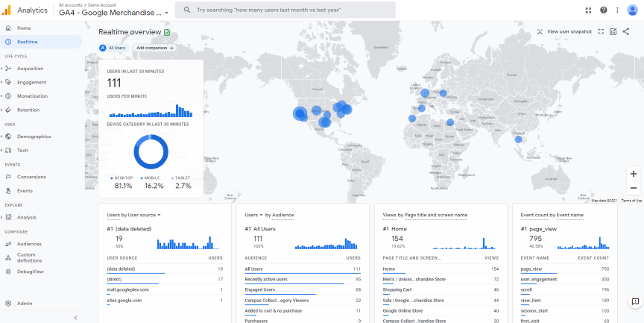Screen dimensions: 644x323
Task: Zoom in on the map
Action: tap(633, 174)
